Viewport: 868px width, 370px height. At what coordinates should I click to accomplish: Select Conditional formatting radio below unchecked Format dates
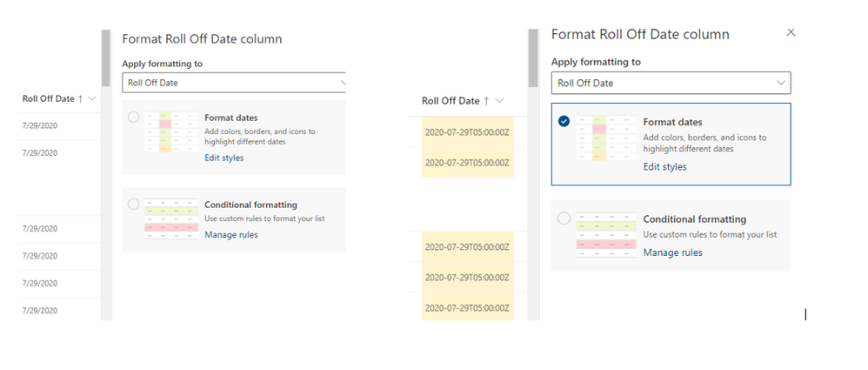click(x=133, y=205)
